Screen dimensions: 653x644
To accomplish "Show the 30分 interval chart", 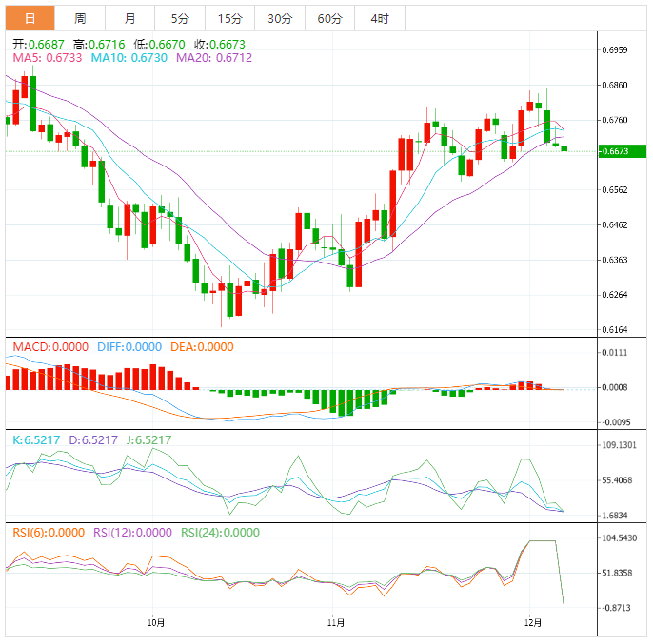I will (280, 18).
